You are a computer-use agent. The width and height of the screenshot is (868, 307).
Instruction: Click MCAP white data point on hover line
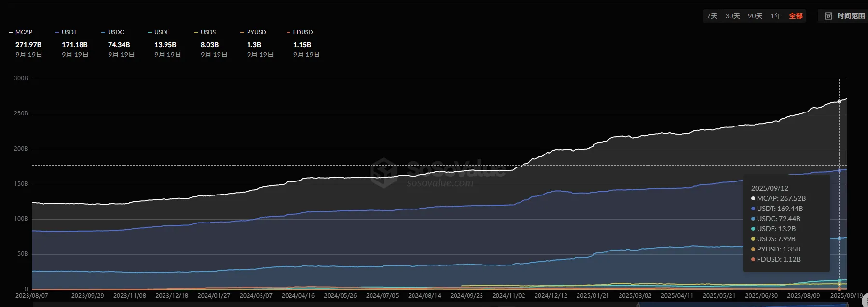point(839,101)
